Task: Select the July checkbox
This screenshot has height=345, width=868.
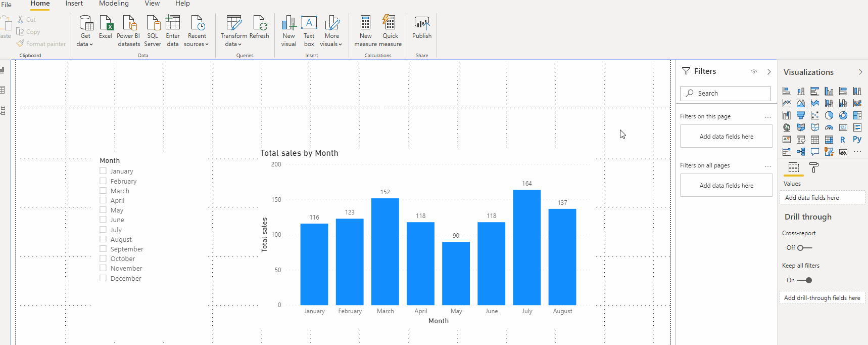Action: (103, 229)
